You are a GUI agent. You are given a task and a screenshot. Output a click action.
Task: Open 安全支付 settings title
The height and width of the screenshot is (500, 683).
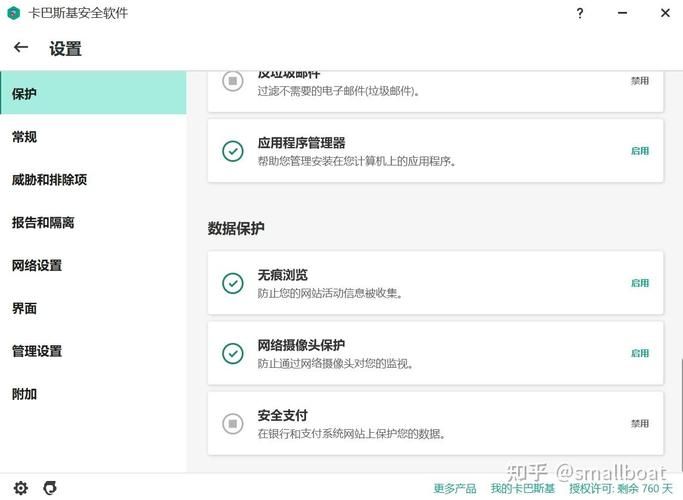283,415
